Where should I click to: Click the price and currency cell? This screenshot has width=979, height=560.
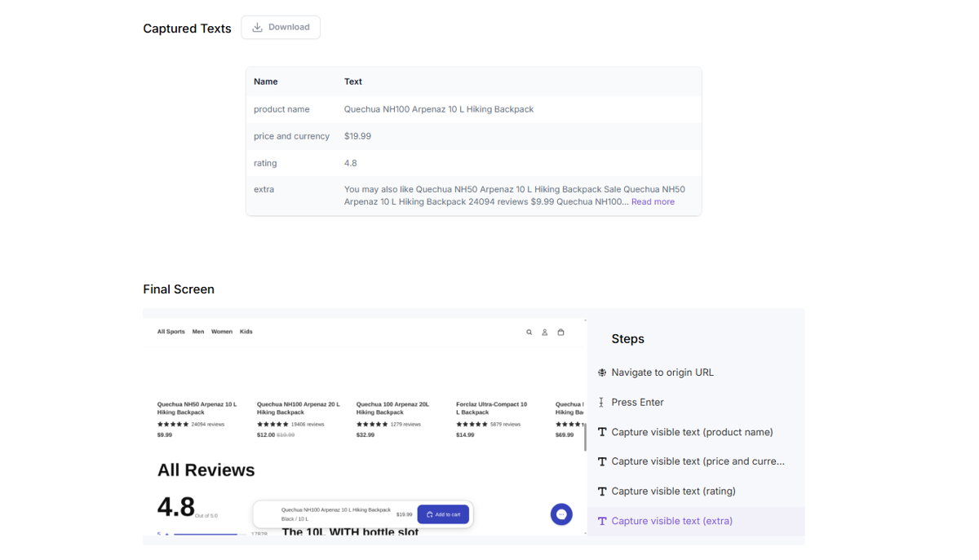(292, 136)
